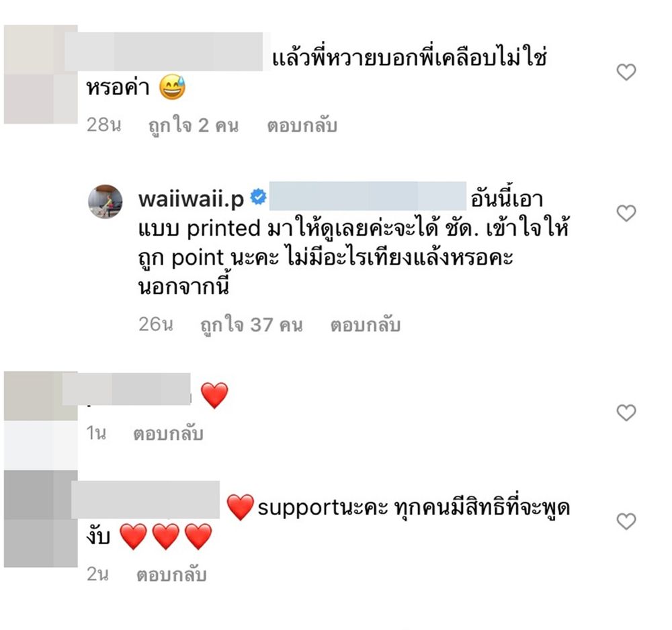The width and height of the screenshot is (672, 630).
Task: Click the blurred username of first commenter
Action: [x=164, y=52]
